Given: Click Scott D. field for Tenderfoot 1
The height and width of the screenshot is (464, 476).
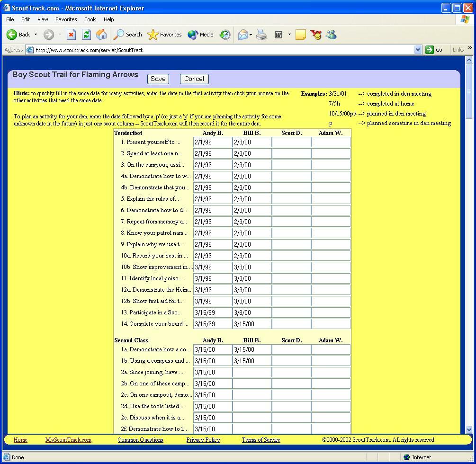Looking at the screenshot, I should (291, 142).
